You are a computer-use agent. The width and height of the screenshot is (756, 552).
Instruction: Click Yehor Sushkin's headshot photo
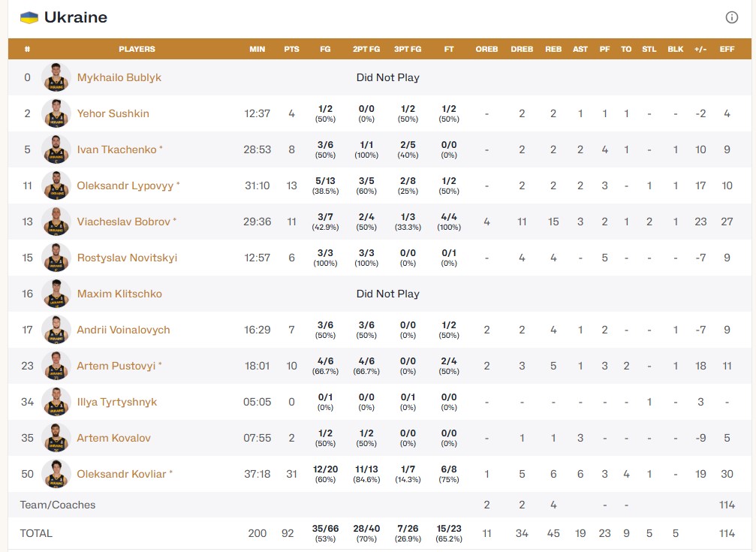coord(56,113)
